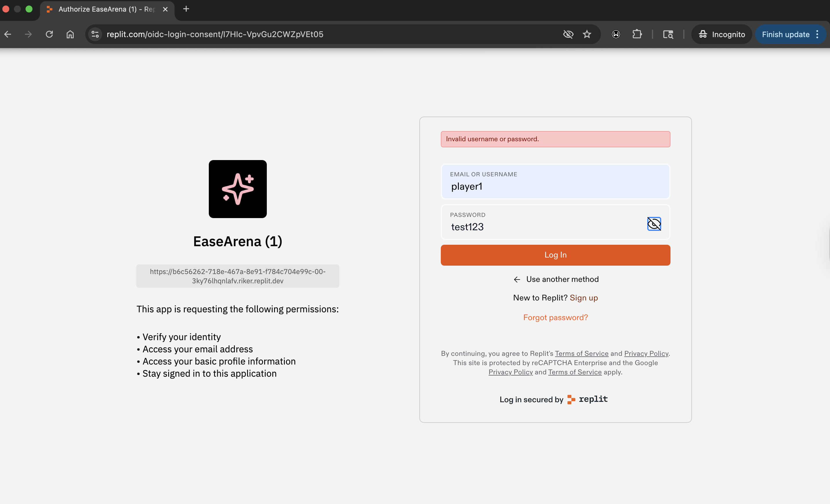Image resolution: width=830 pixels, height=504 pixels.
Task: Close the Authorize EaseArena tab
Action: point(165,10)
